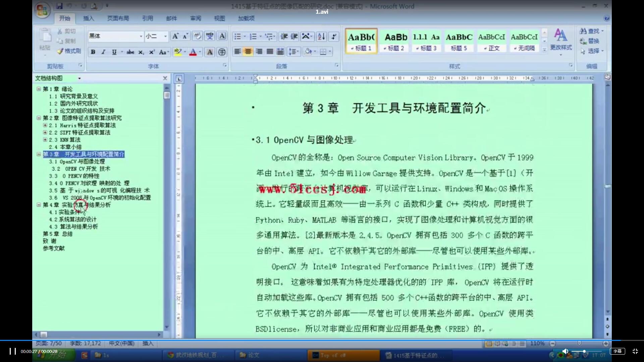Toggle center alignment button

[248, 52]
